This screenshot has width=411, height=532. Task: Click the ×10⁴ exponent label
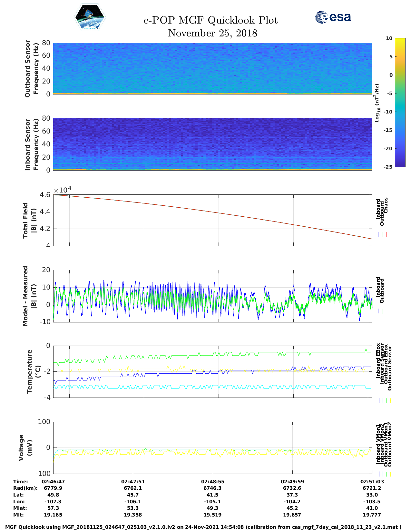click(x=62, y=190)
